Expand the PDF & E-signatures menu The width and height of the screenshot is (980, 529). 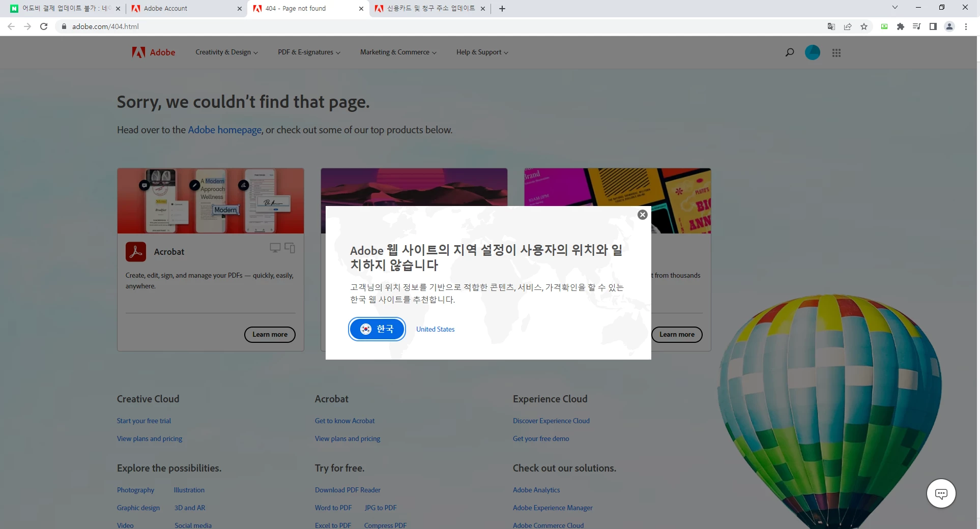point(309,52)
